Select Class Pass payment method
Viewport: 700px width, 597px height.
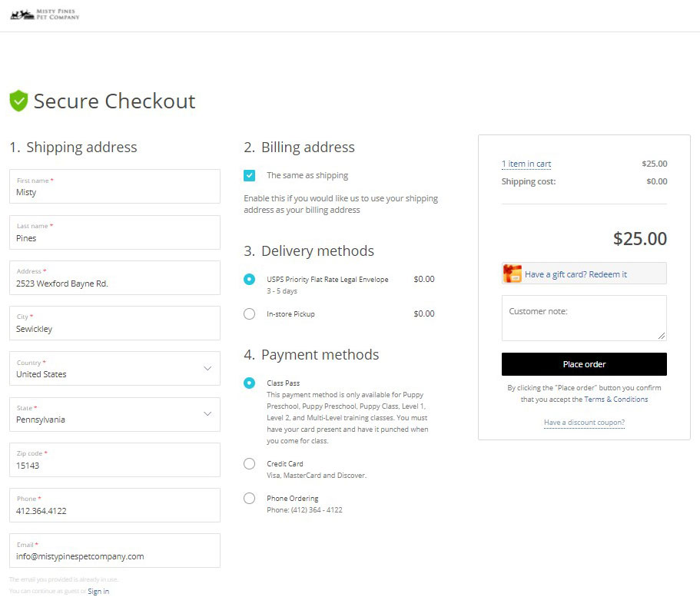[x=249, y=383]
